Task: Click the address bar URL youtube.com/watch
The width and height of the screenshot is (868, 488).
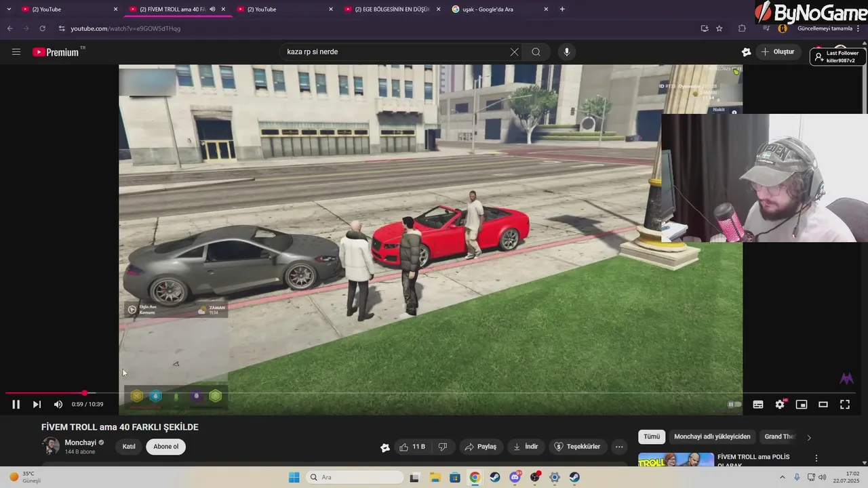Action: pos(126,28)
